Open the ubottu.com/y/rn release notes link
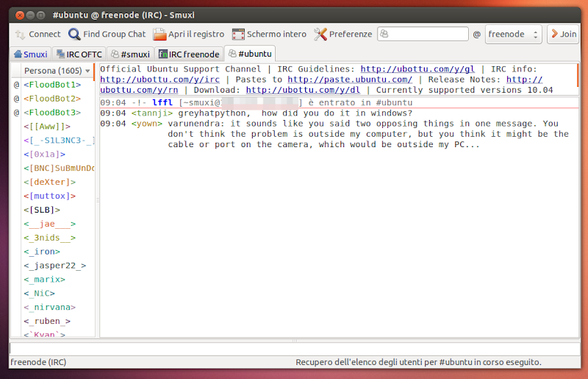The height and width of the screenshot is (379, 588). click(x=139, y=90)
